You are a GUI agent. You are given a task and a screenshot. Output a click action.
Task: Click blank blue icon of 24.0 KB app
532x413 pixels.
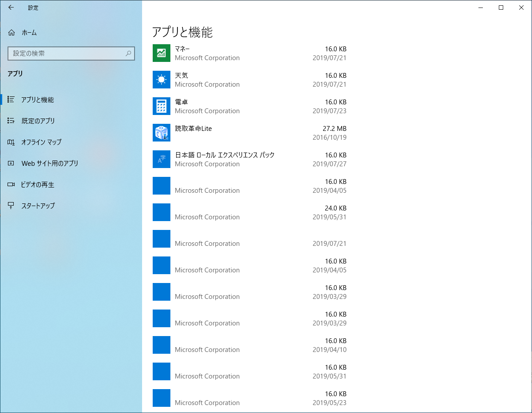click(162, 212)
